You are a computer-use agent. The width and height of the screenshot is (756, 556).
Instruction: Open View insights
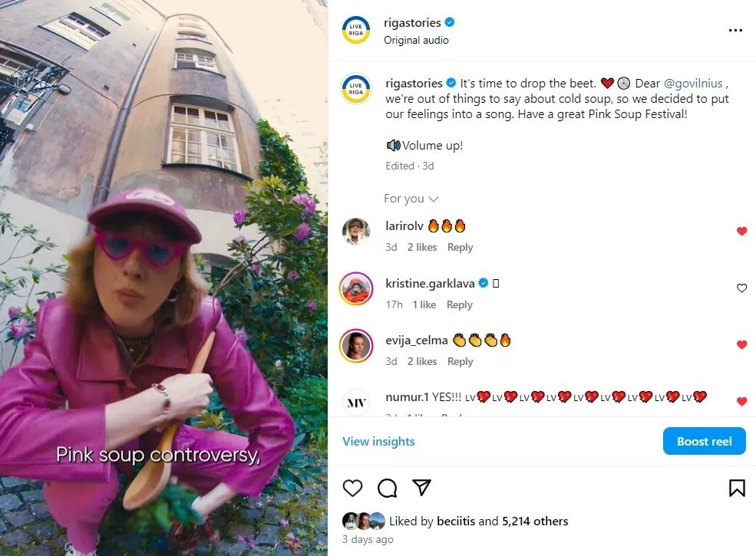pos(378,441)
